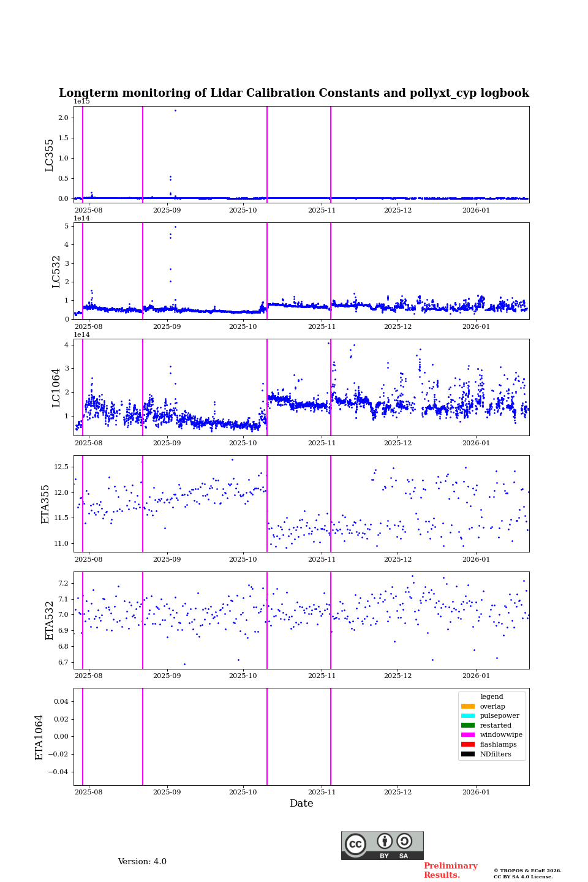588x882 pixels.
Task: Click the Creative Commons CC circle icon
Action: tap(355, 844)
